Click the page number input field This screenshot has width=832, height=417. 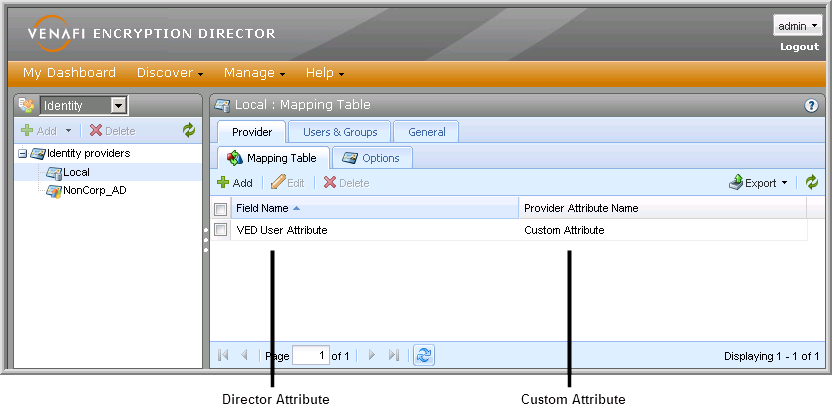[311, 355]
